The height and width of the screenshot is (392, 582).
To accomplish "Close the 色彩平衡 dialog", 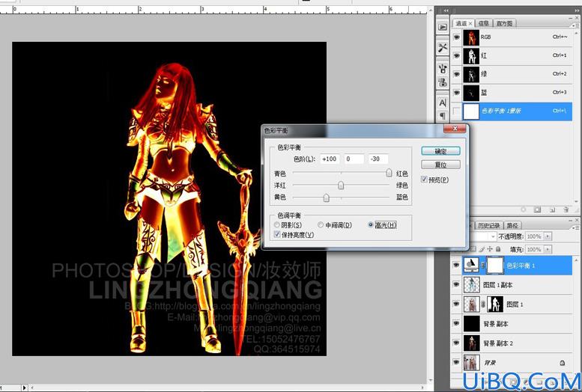I will 455,129.
